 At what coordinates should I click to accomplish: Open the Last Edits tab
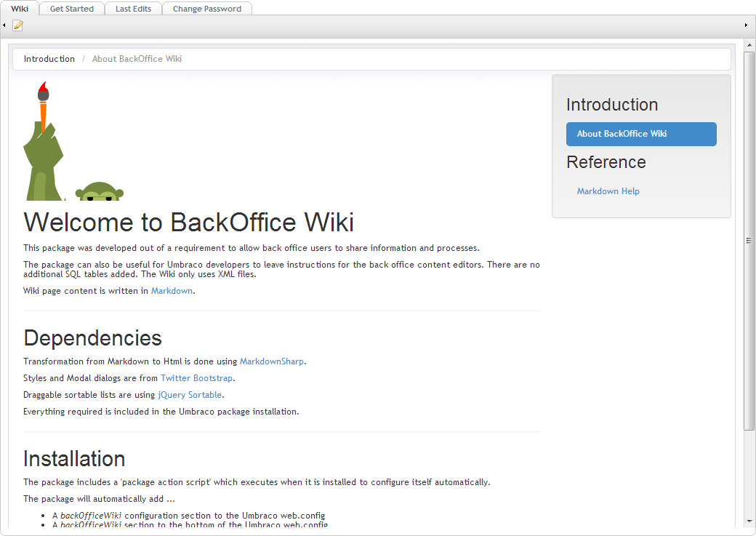(133, 9)
